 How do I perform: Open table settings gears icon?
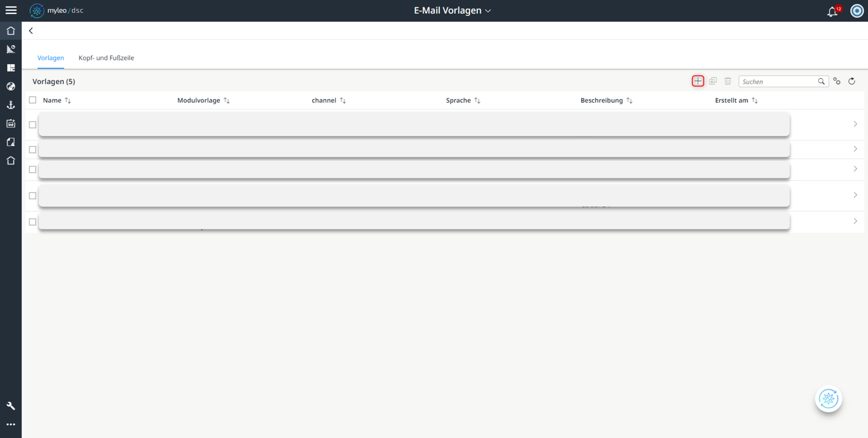point(837,81)
